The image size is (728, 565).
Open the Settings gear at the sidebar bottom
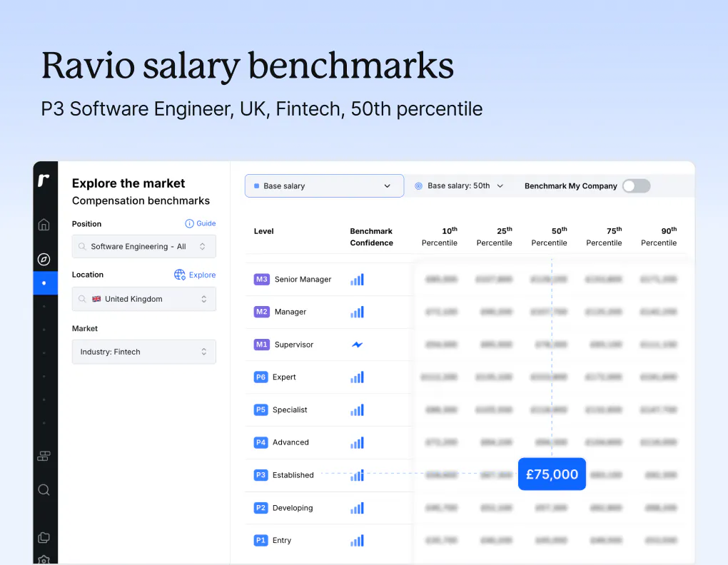[x=45, y=559]
